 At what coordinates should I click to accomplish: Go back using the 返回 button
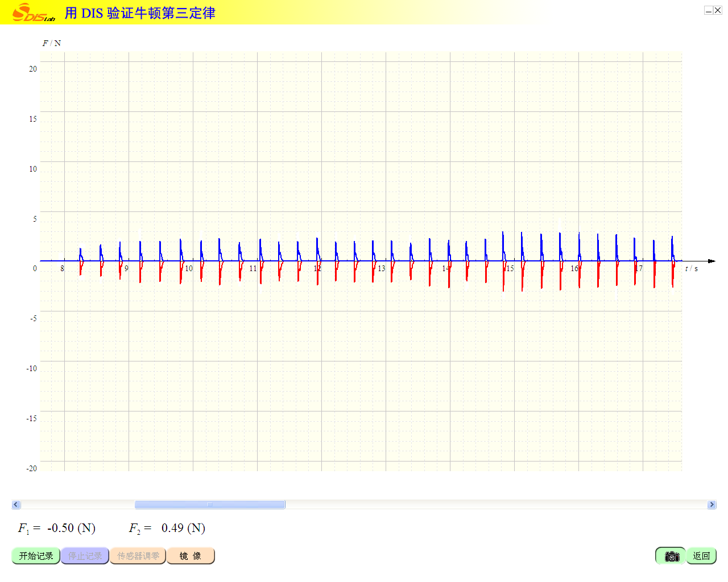[x=701, y=556]
